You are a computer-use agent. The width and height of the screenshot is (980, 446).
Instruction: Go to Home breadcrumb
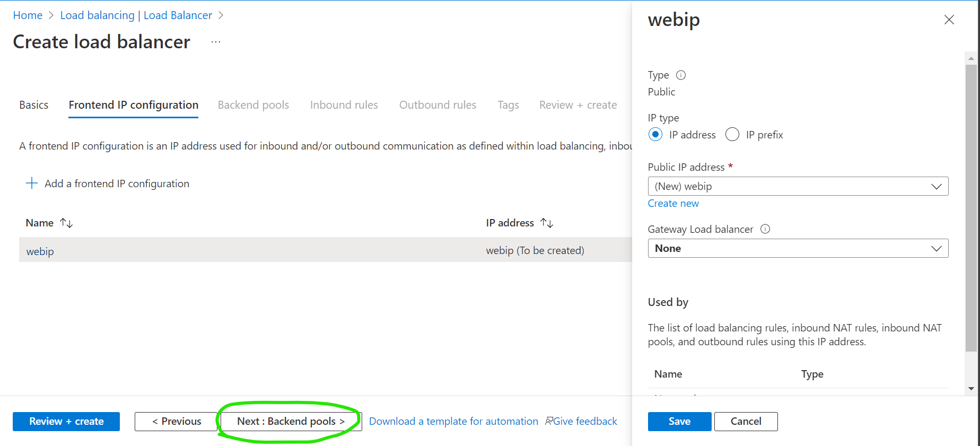click(28, 15)
